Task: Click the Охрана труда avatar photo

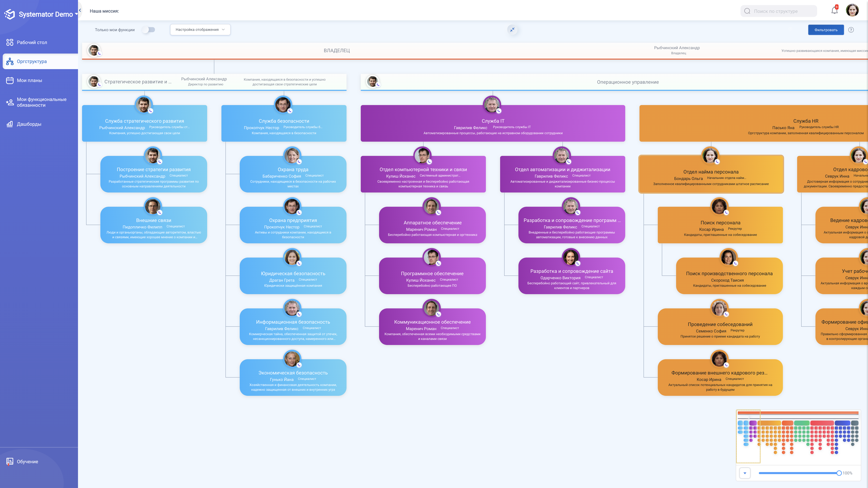Action: [292, 156]
